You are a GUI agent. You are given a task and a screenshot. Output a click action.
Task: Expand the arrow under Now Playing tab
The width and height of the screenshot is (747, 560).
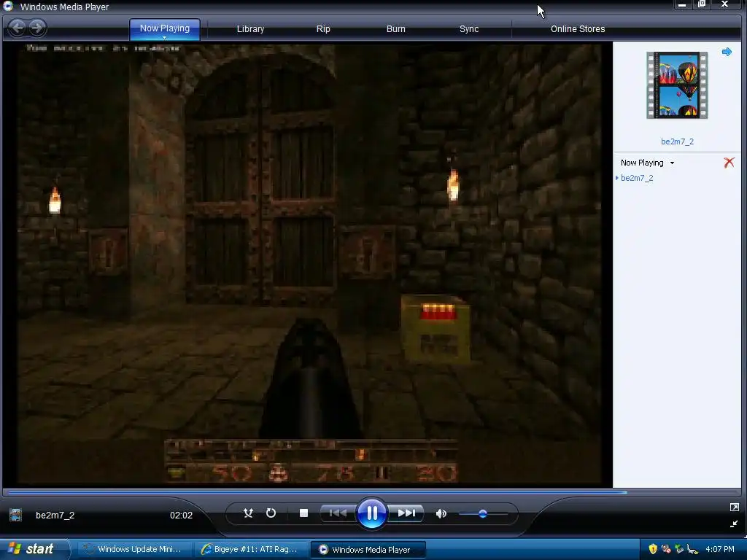click(x=164, y=37)
